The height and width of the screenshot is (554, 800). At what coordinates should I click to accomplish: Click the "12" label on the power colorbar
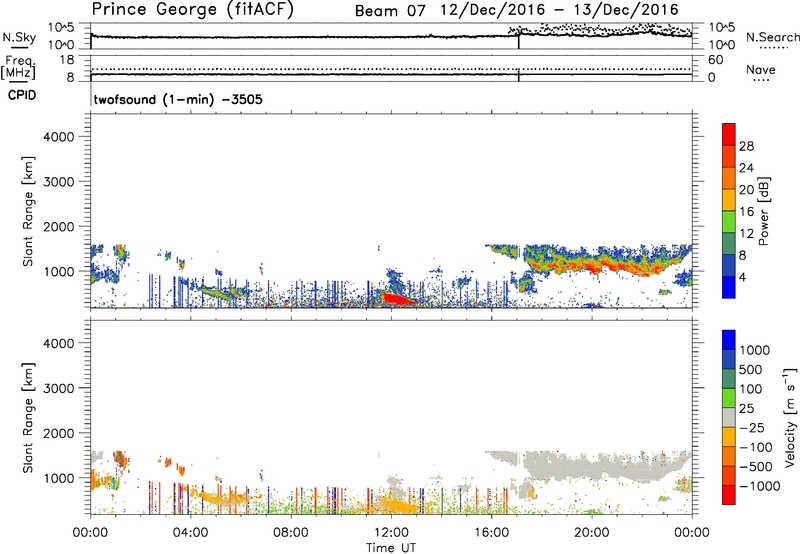tap(746, 234)
